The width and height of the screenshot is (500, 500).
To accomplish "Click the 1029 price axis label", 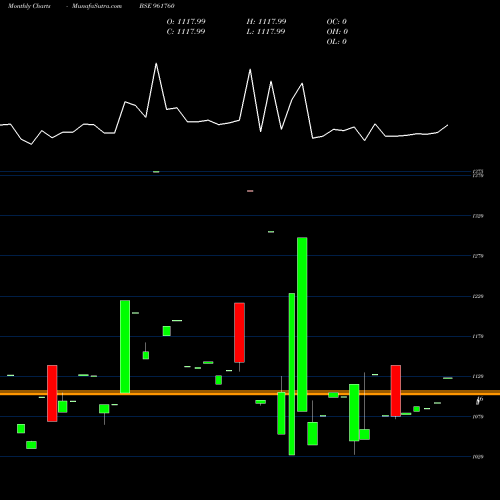I will [x=478, y=457].
